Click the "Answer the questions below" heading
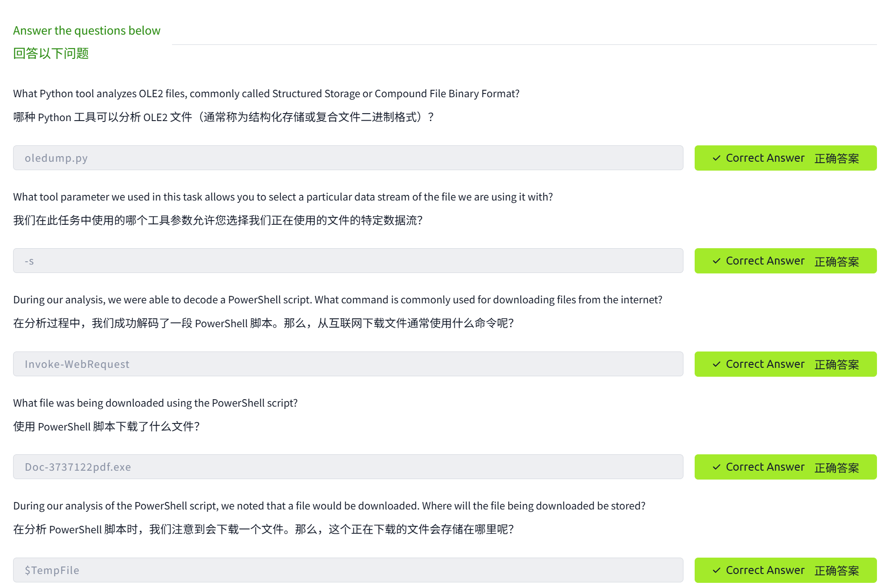The width and height of the screenshot is (891, 588). click(86, 31)
